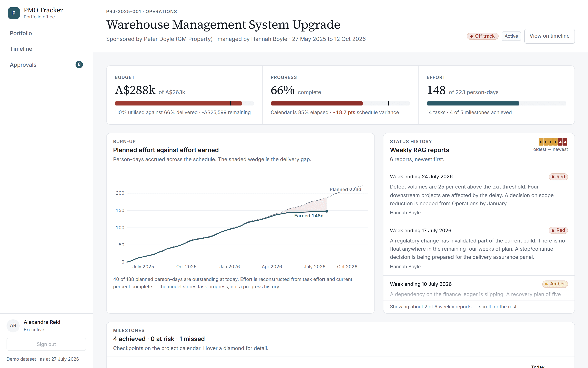Click Planned effort against effort earned heading
588x368 pixels.
click(166, 150)
